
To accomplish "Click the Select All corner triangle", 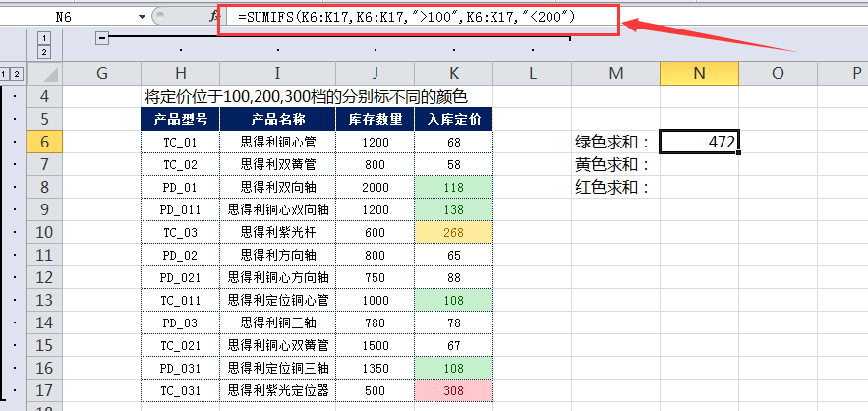I will coord(45,73).
